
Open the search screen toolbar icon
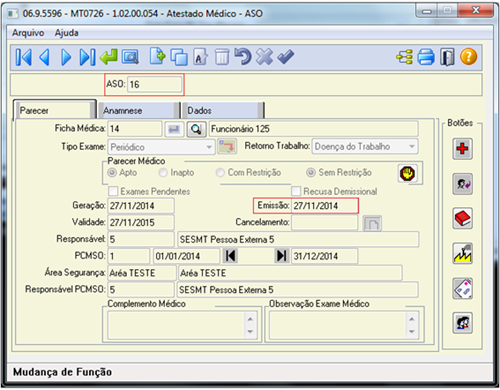130,57
